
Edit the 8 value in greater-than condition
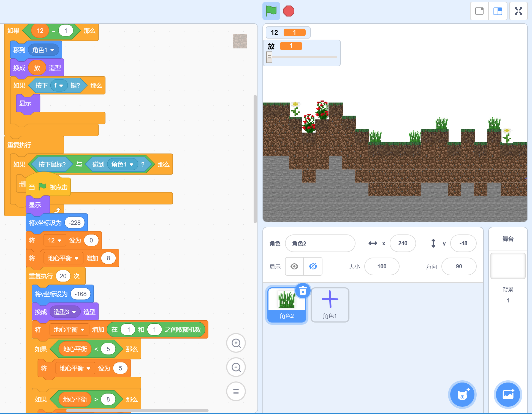click(x=108, y=400)
